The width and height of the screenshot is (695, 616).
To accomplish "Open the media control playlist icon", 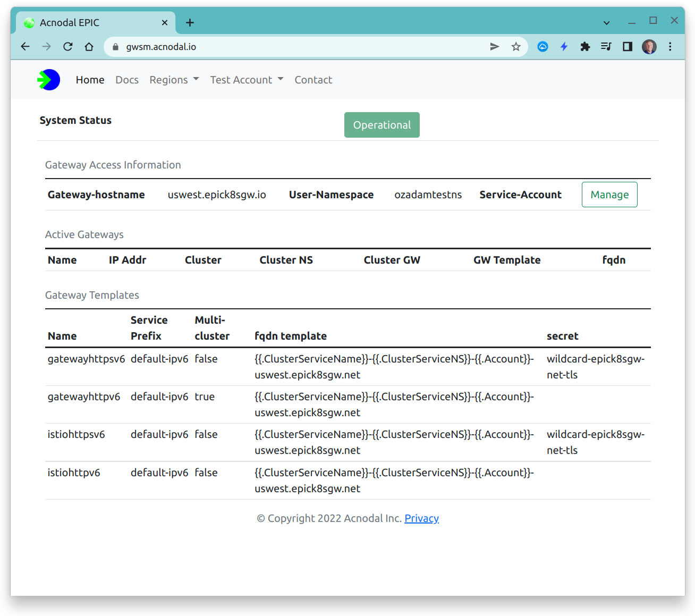I will point(606,47).
